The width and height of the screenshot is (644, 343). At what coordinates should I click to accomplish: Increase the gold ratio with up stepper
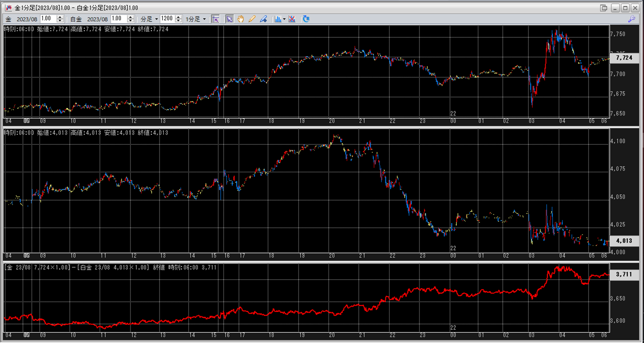(x=60, y=17)
